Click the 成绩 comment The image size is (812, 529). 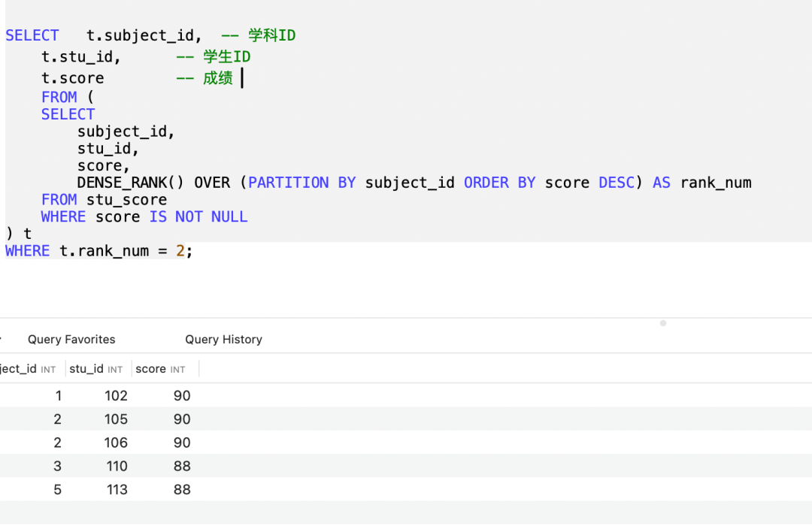coord(218,77)
